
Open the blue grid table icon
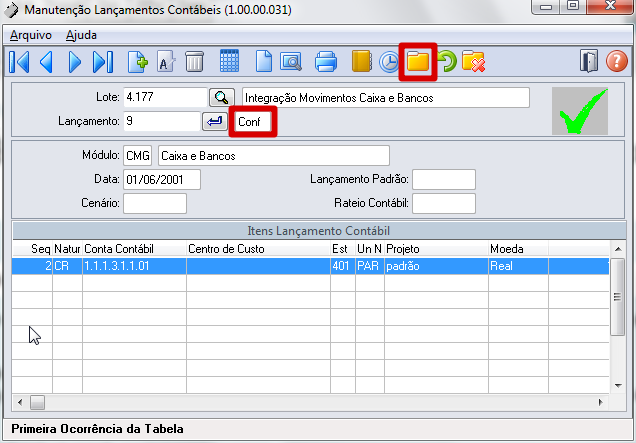(229, 61)
